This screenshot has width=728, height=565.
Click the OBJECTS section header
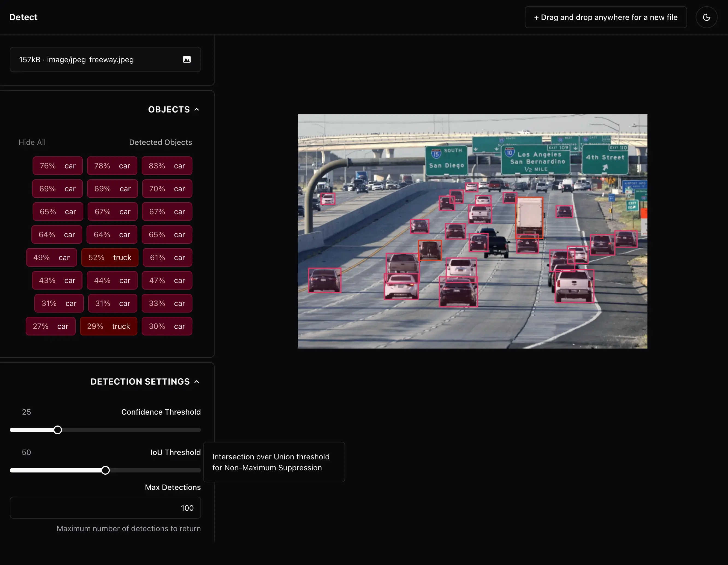[x=169, y=110]
